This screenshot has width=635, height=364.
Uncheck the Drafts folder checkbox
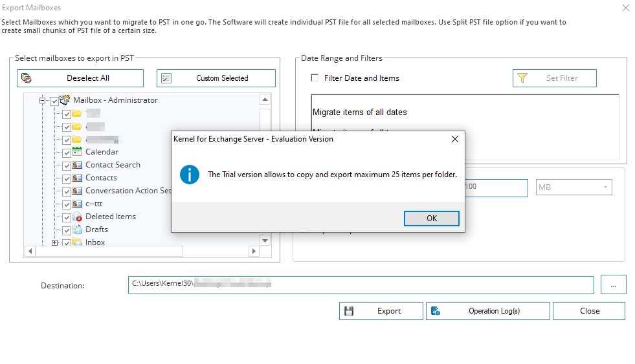coord(67,231)
